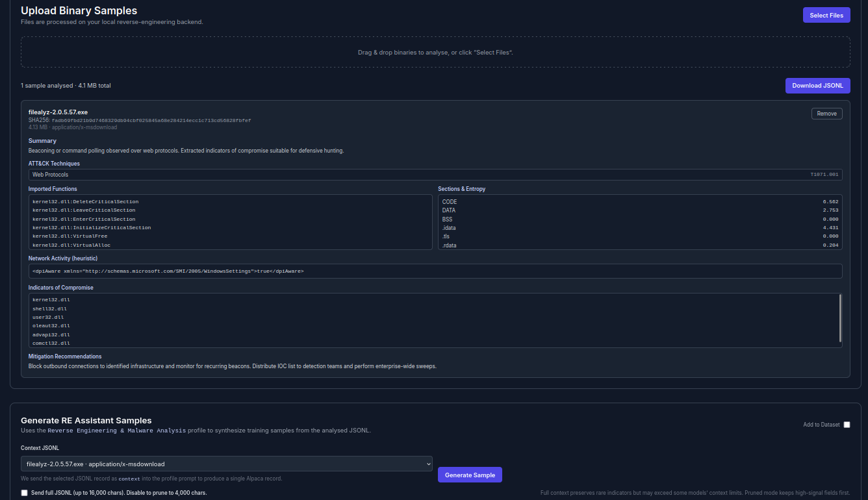868x500 pixels.
Task: Click "Download JSONL" to export results
Action: [817, 85]
